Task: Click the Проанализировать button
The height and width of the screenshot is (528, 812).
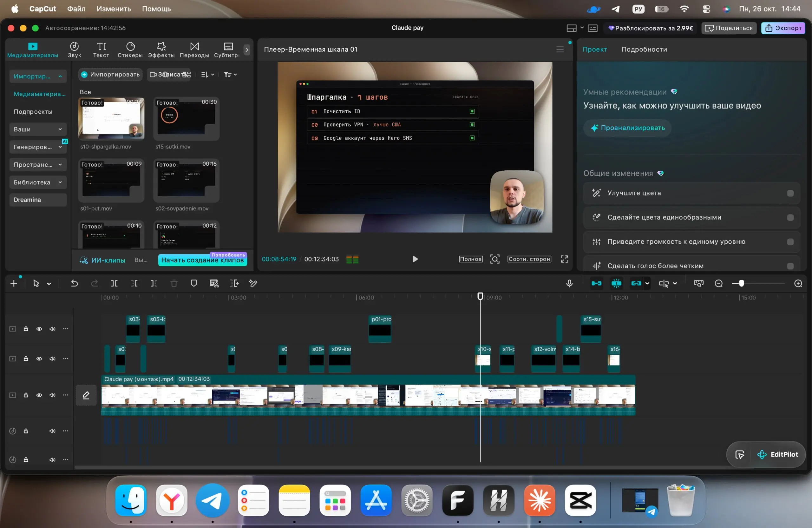Action: point(627,128)
